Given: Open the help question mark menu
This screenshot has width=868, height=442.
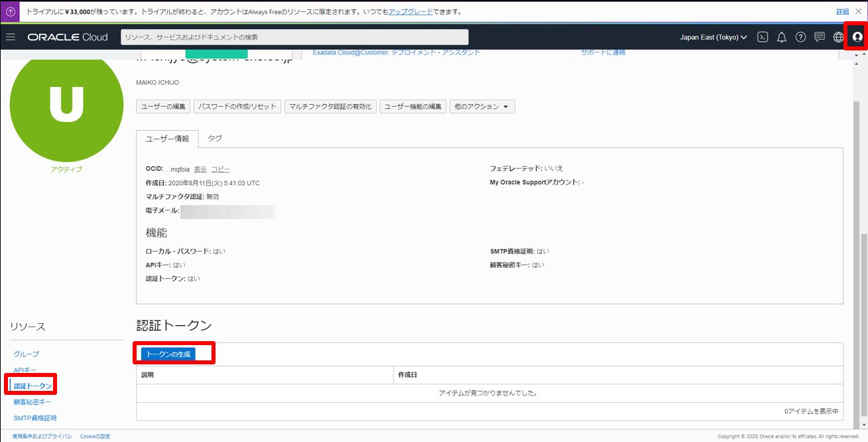Looking at the screenshot, I should tap(800, 37).
